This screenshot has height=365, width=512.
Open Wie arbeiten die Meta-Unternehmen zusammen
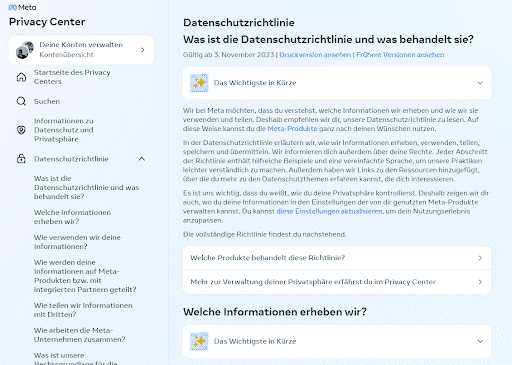[x=79, y=335]
